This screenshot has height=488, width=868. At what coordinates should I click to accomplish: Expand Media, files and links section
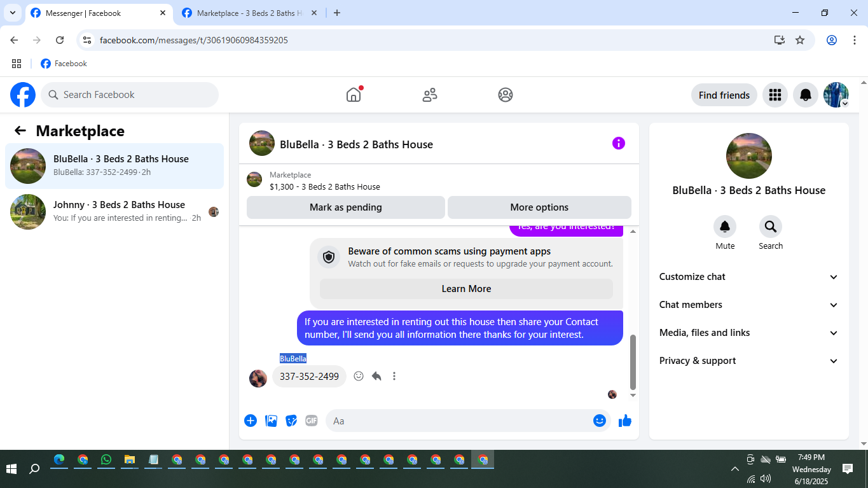(x=749, y=333)
